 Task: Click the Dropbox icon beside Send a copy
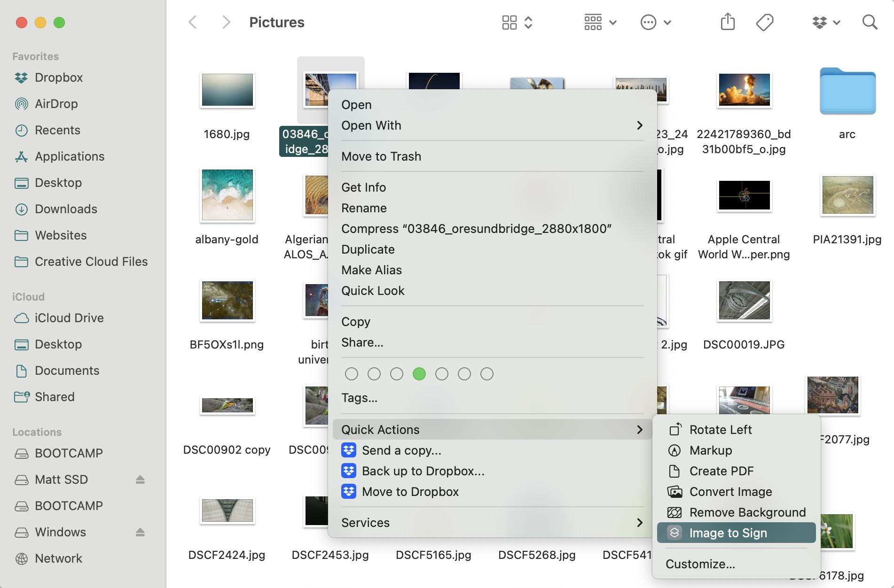[349, 450]
